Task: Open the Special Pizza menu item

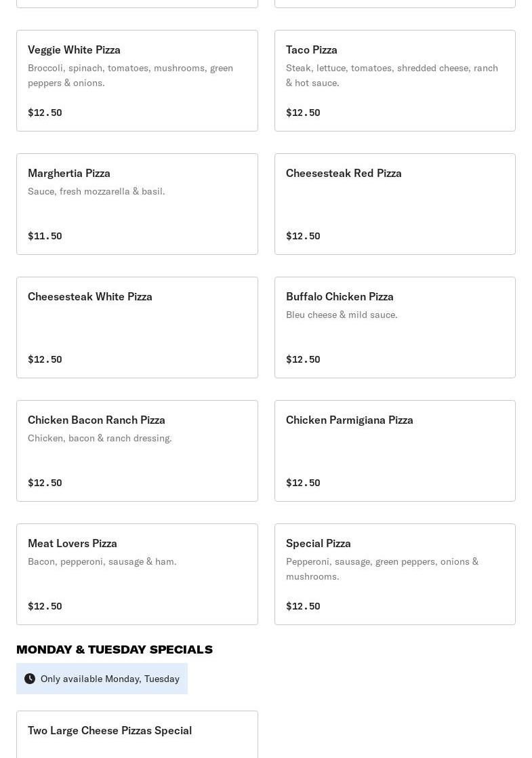Action: click(x=394, y=574)
